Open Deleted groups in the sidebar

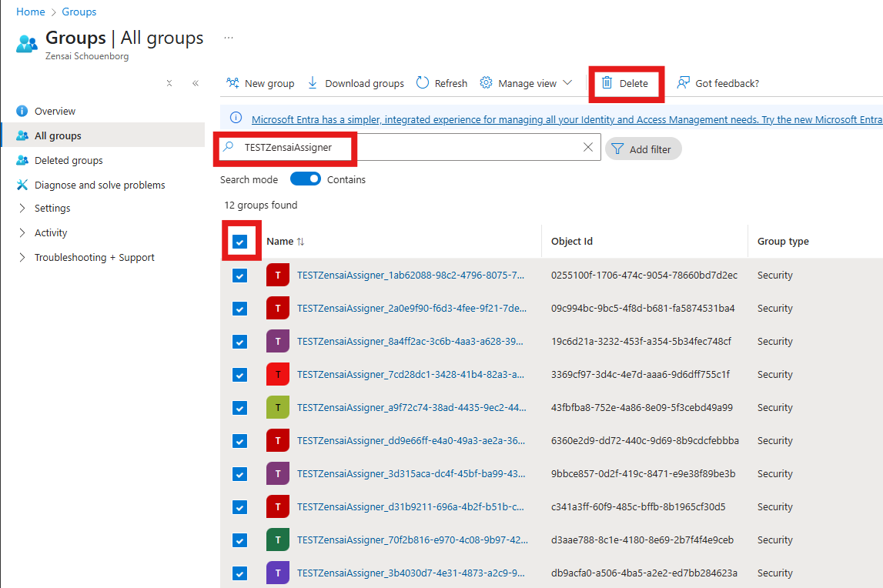click(69, 161)
